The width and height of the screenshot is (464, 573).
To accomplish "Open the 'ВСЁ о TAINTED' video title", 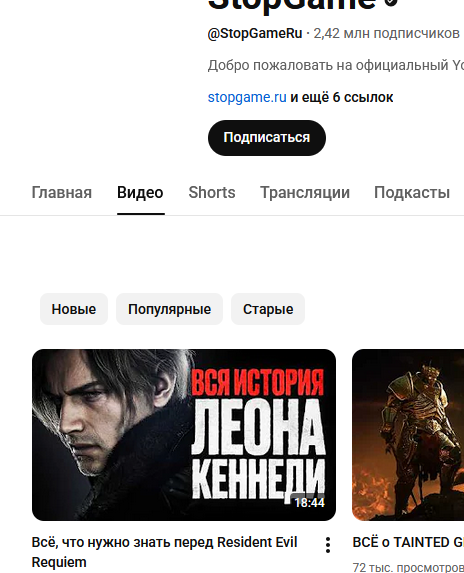I will click(408, 542).
